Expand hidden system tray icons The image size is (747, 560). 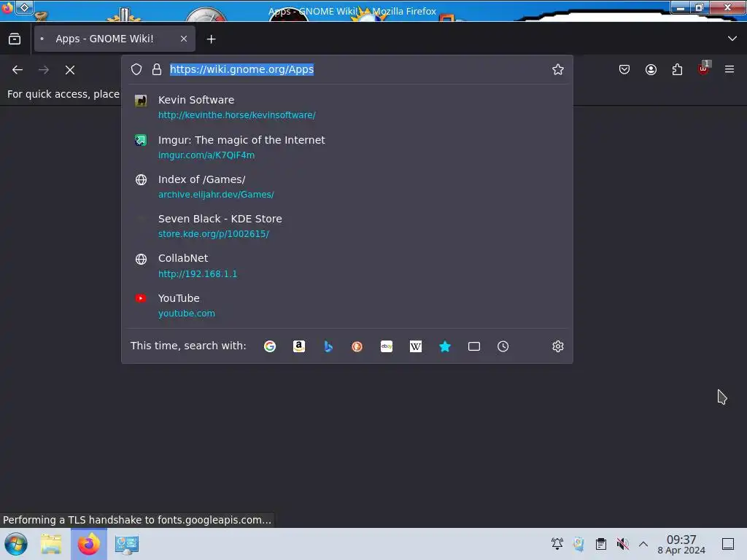click(643, 544)
